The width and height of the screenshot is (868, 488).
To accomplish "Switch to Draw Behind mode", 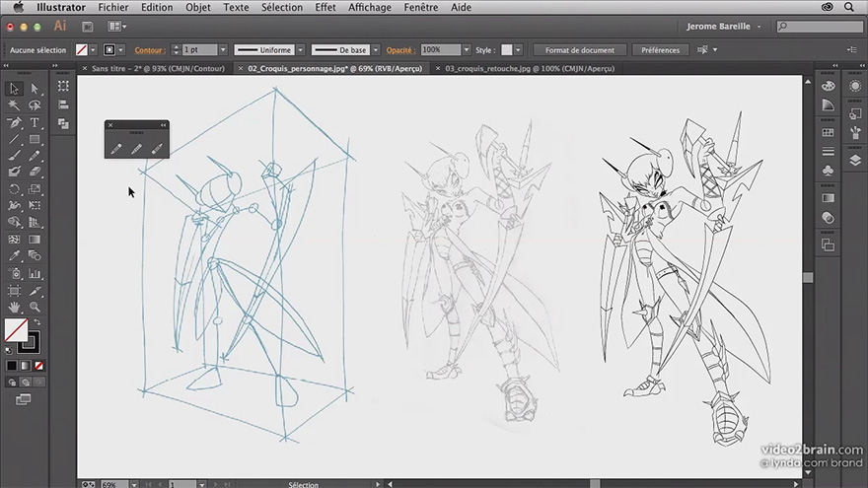I will tap(26, 383).
